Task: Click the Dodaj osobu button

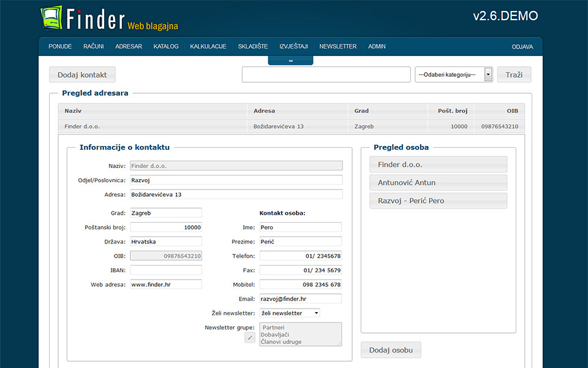Action: (x=391, y=350)
